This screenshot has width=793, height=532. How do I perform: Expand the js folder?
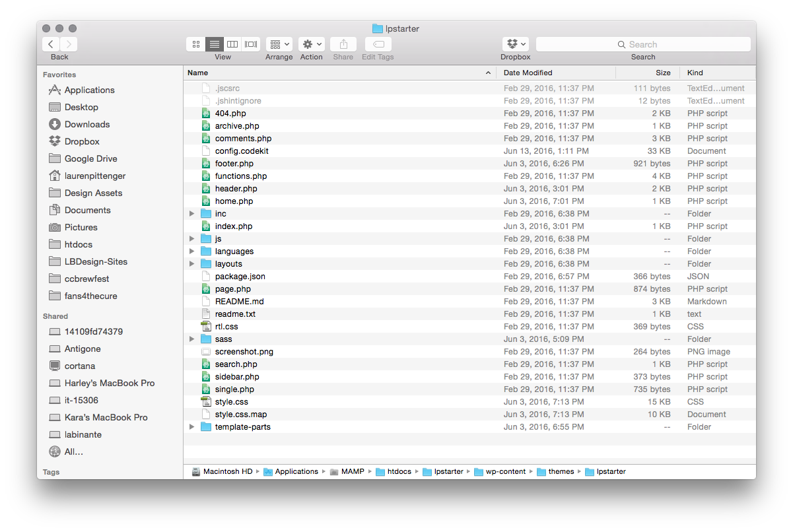[192, 239]
